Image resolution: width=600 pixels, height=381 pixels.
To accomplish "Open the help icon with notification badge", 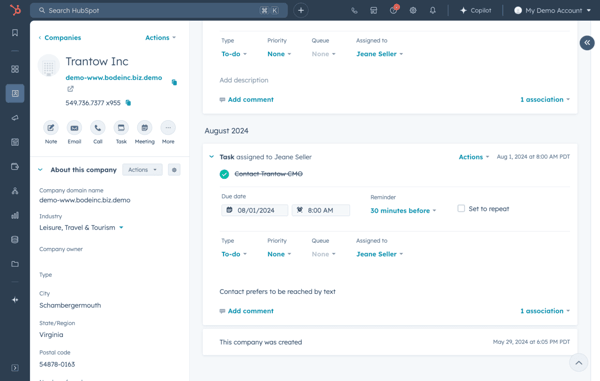I will (394, 10).
